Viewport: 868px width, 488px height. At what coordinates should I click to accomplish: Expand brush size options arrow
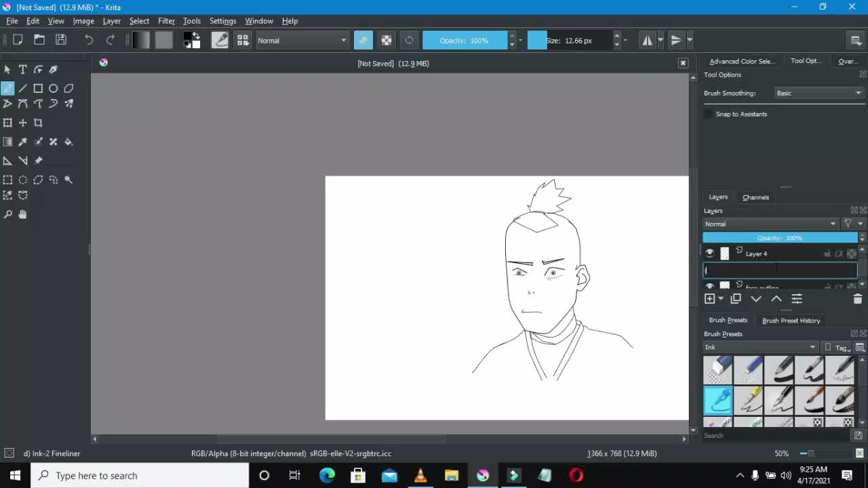[625, 41]
